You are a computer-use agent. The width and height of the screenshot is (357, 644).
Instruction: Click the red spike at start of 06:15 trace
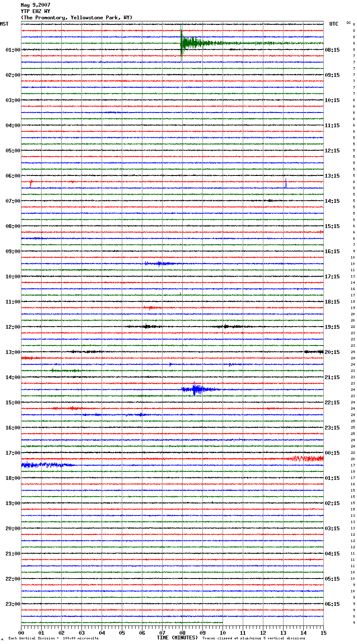coord(31,183)
